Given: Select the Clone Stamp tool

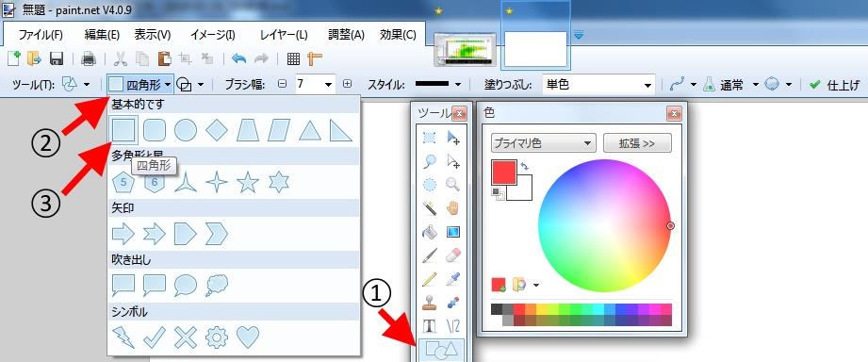Looking at the screenshot, I should coord(429,303).
